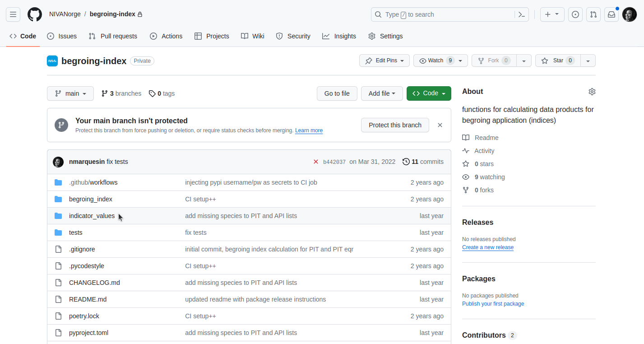Open the Edit Pins dropdown

pyautogui.click(x=385, y=60)
